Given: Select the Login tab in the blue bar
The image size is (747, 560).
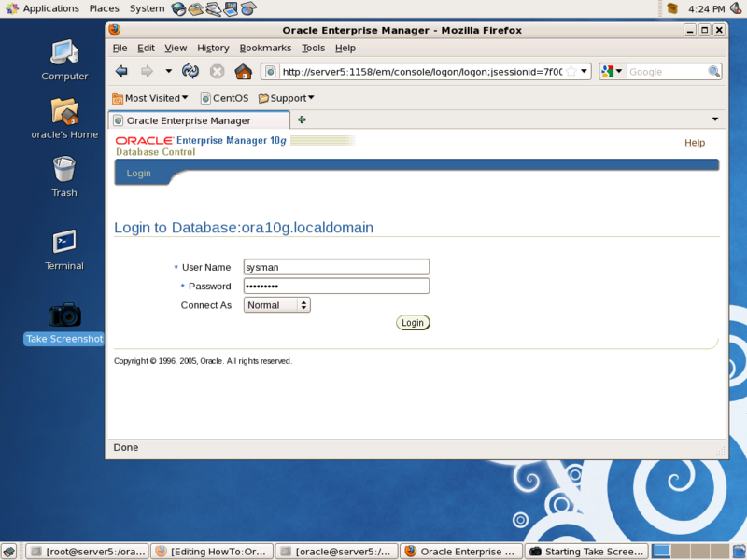Looking at the screenshot, I should (x=138, y=174).
